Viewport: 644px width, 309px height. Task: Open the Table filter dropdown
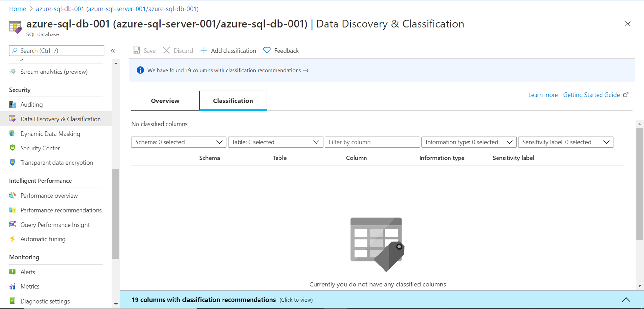pyautogui.click(x=276, y=142)
